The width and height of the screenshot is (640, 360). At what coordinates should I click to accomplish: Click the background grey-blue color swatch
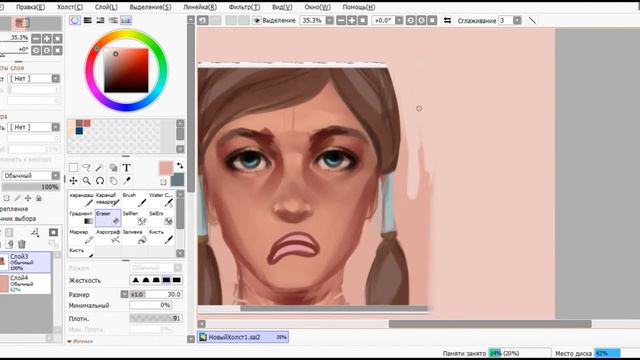click(178, 180)
